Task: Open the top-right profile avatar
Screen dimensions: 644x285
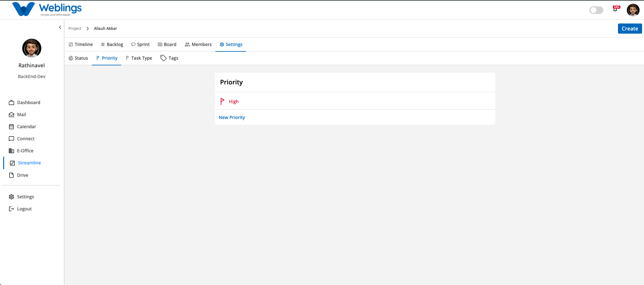Action: [x=633, y=10]
